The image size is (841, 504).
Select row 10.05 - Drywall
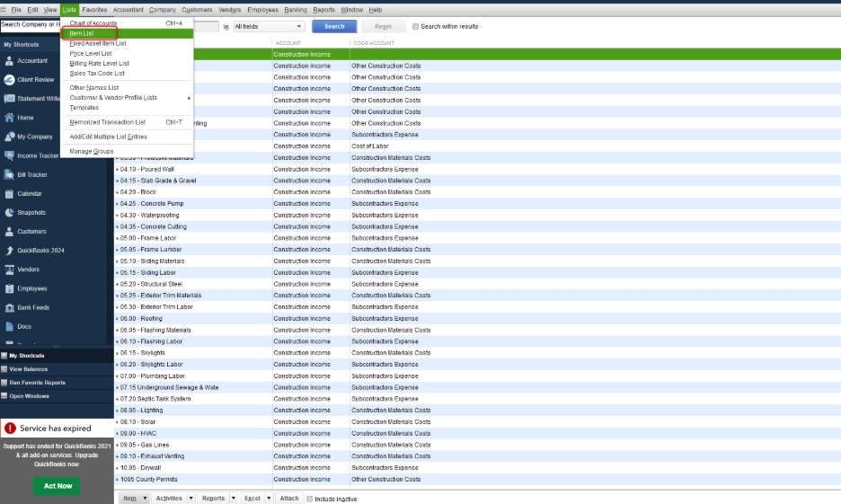click(x=477, y=468)
